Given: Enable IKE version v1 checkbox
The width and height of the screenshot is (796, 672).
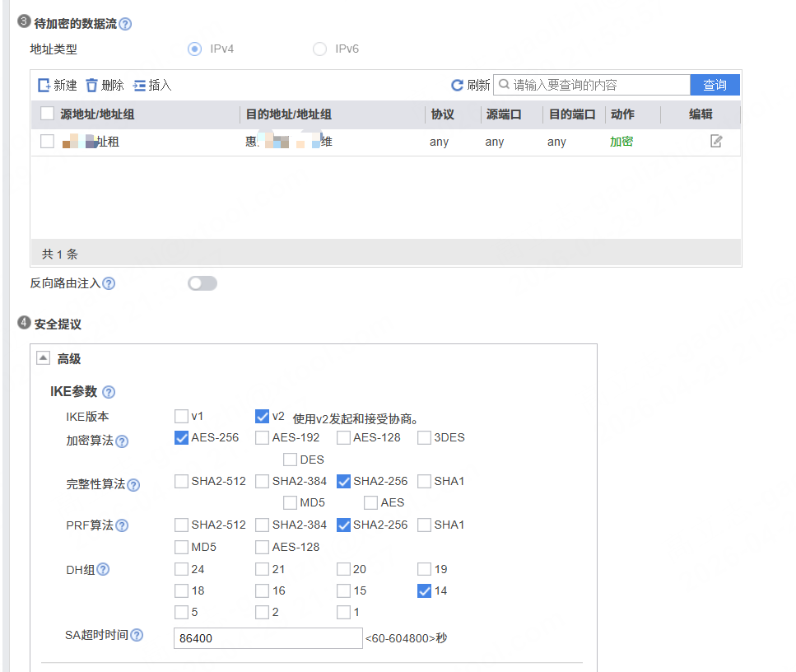Looking at the screenshot, I should click(x=181, y=416).
